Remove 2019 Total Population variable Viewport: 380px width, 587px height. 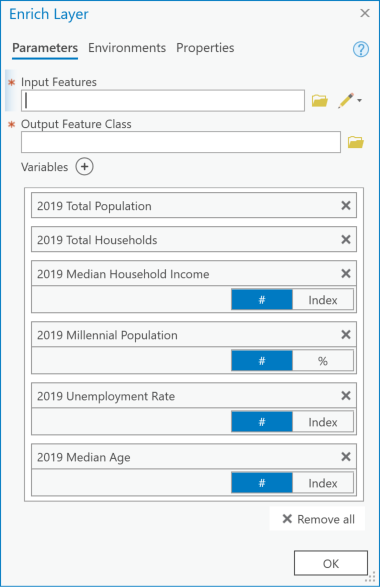coord(346,206)
